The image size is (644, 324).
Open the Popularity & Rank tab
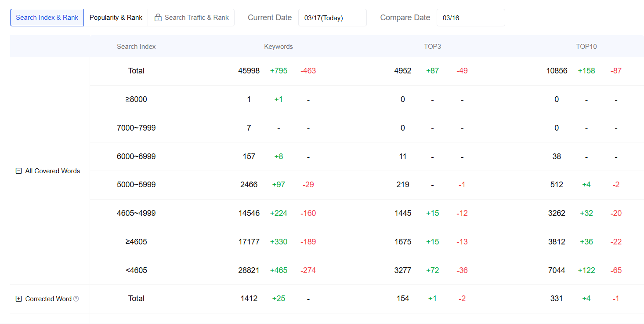coord(116,18)
